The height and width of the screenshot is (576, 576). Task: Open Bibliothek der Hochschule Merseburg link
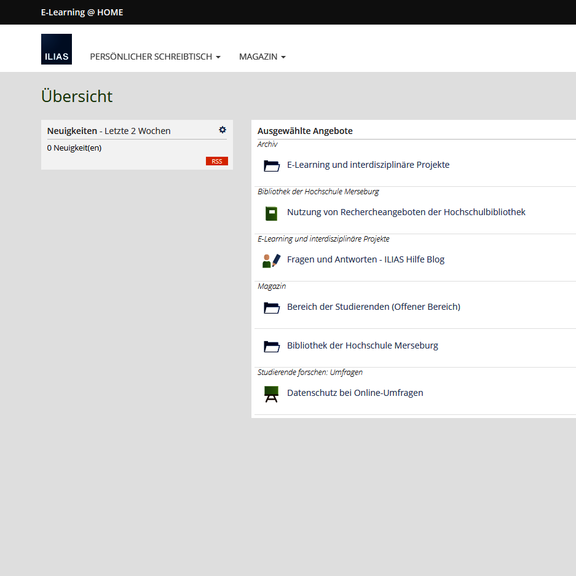click(x=363, y=345)
